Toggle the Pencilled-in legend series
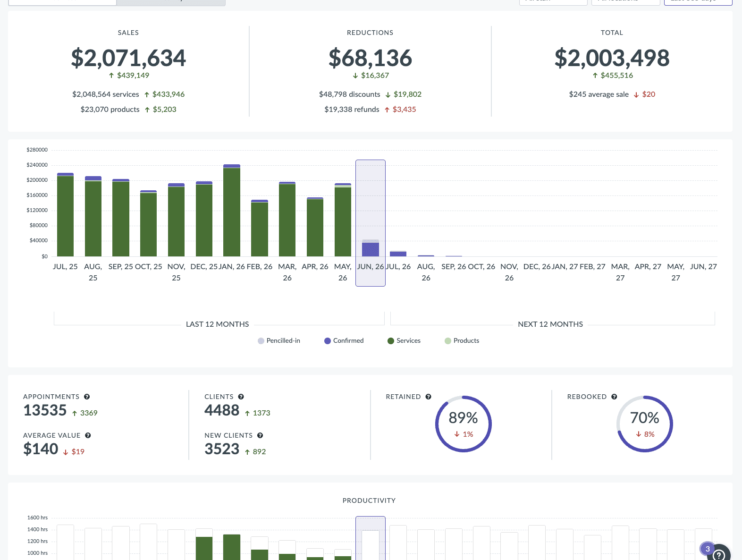Screen dimensions: 742x560 coord(279,340)
